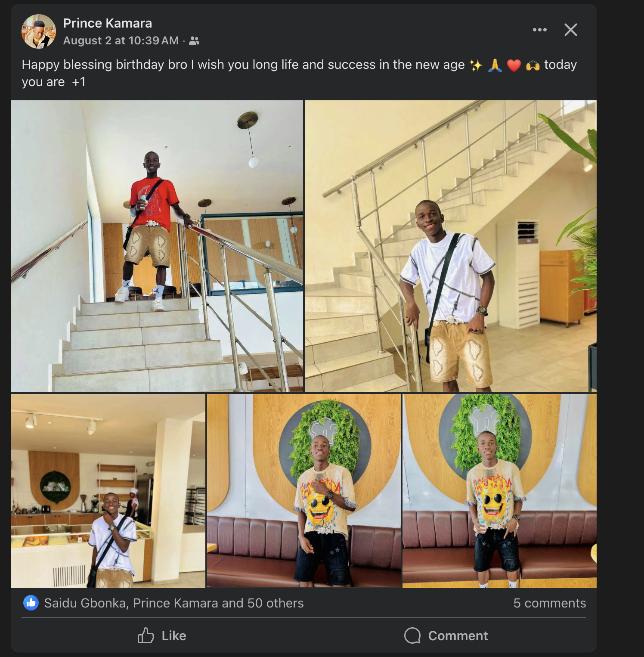Click Prince Kamara's profile picture
Viewport: 644px width, 657px height.
tap(39, 31)
